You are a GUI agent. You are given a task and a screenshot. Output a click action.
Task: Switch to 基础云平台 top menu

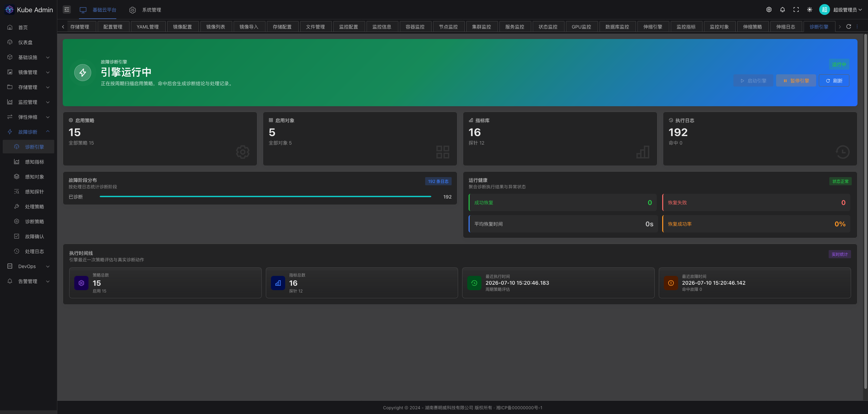[x=98, y=10]
